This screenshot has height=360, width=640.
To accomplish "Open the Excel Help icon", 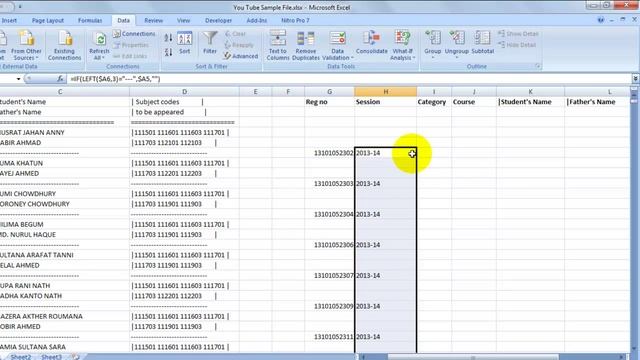I will click(x=600, y=20).
